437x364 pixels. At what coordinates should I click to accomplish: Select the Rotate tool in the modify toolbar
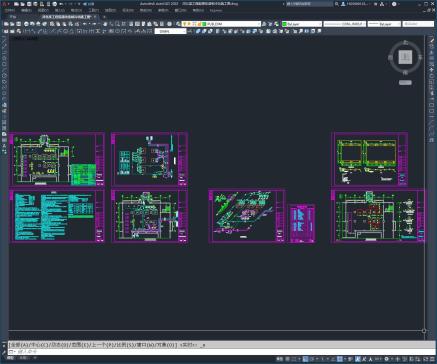pyautogui.click(x=431, y=75)
